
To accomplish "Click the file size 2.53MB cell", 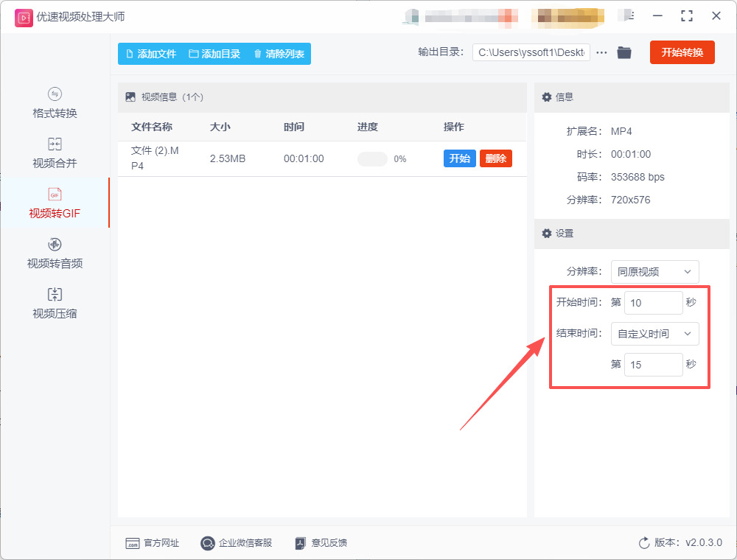I will pyautogui.click(x=228, y=159).
